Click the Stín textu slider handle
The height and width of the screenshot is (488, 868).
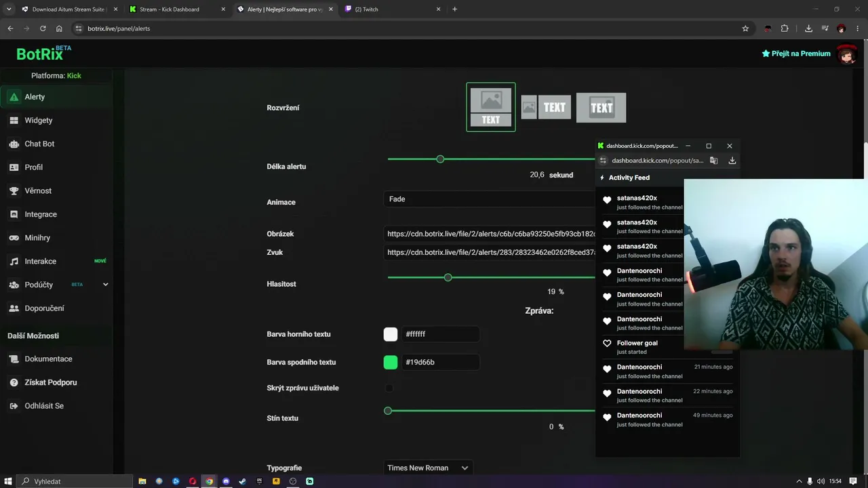388,411
